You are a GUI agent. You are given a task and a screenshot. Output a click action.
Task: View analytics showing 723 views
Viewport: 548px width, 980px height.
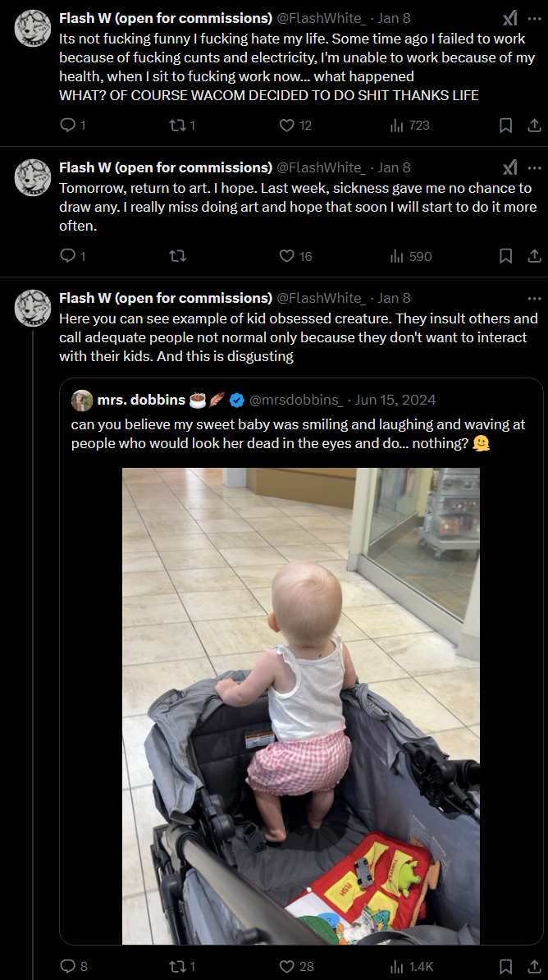click(x=398, y=126)
